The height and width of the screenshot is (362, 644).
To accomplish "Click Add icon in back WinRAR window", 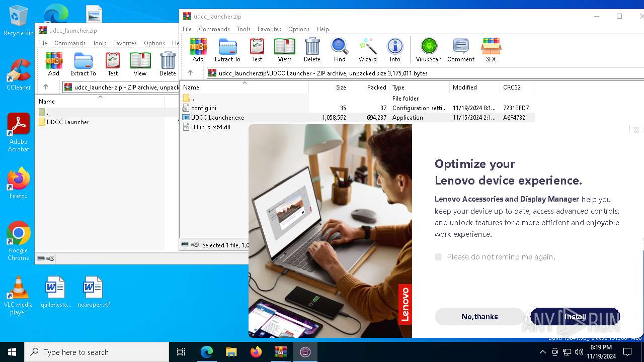I will pos(54,64).
